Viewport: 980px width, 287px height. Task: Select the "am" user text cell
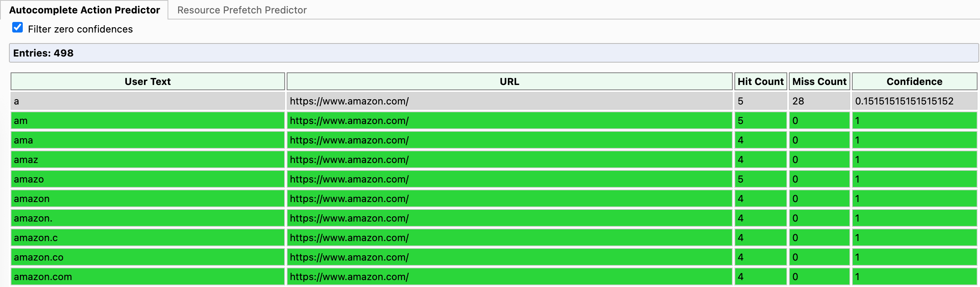coord(148,120)
